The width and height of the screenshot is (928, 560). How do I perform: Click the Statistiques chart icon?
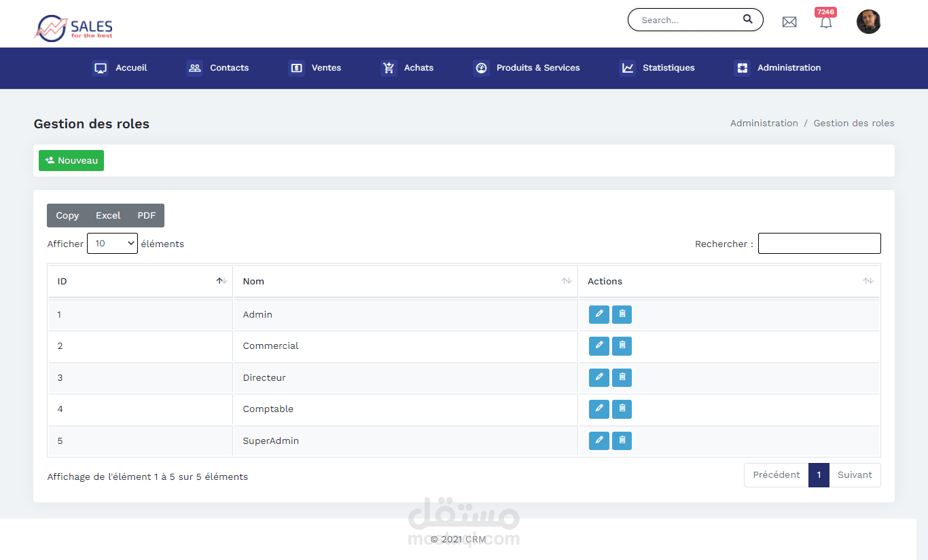628,68
